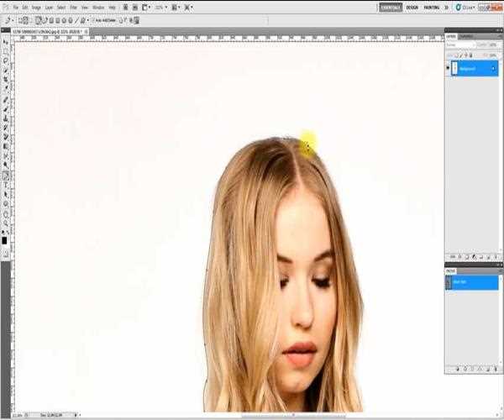Enable Exclude Overlapping Path Areas option

click(x=137, y=20)
